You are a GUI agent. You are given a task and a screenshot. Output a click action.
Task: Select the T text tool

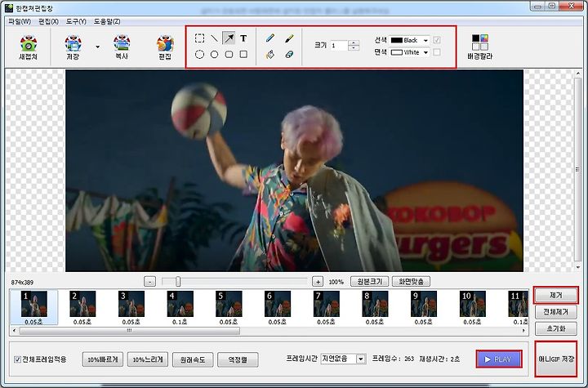pyautogui.click(x=243, y=38)
